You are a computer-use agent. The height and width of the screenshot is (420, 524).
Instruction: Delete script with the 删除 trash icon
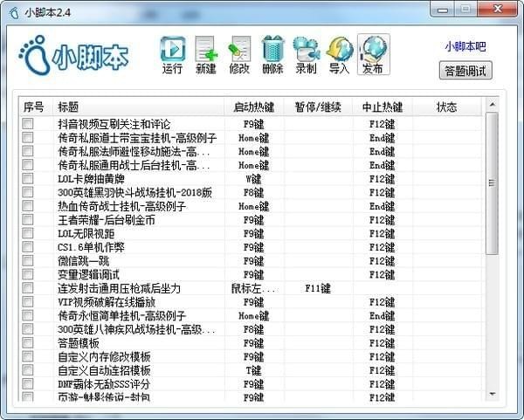click(x=272, y=55)
